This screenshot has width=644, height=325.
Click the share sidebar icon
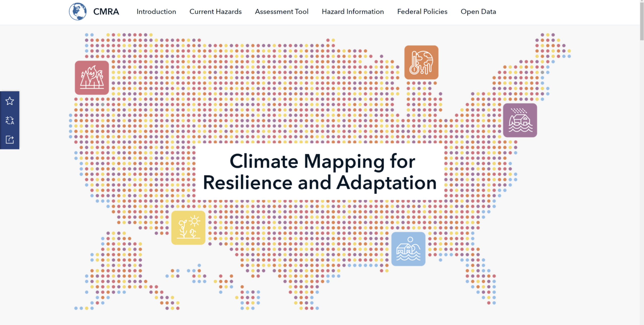pos(10,140)
